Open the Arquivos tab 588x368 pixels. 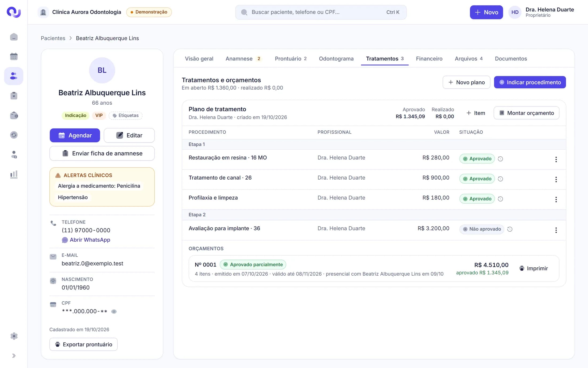point(469,59)
